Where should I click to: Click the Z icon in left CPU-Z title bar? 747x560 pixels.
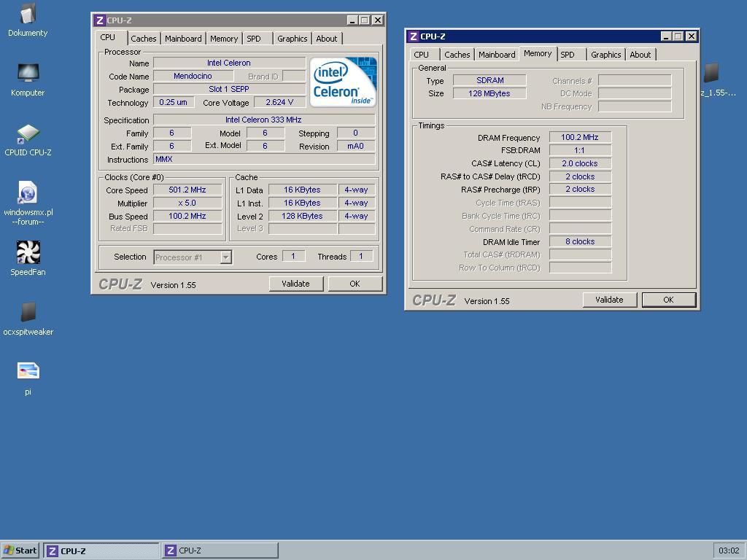pos(99,20)
